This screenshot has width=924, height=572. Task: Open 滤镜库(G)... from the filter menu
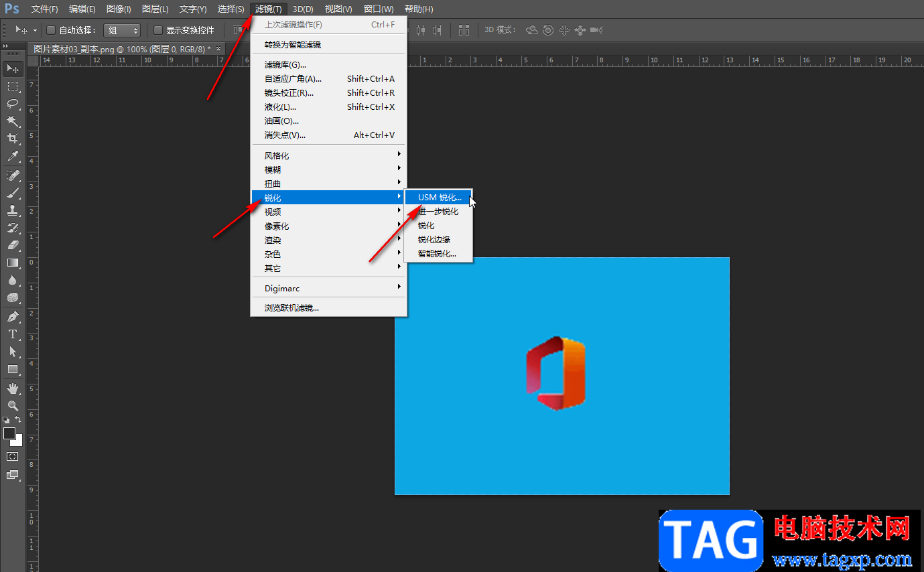point(328,64)
